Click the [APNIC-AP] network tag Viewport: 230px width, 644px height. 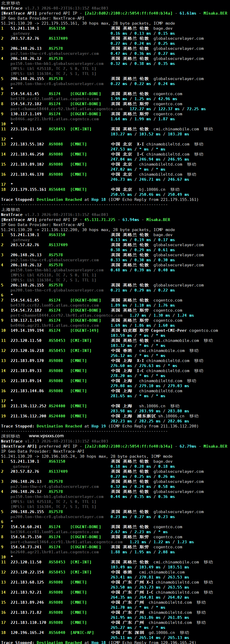click(82, 633)
